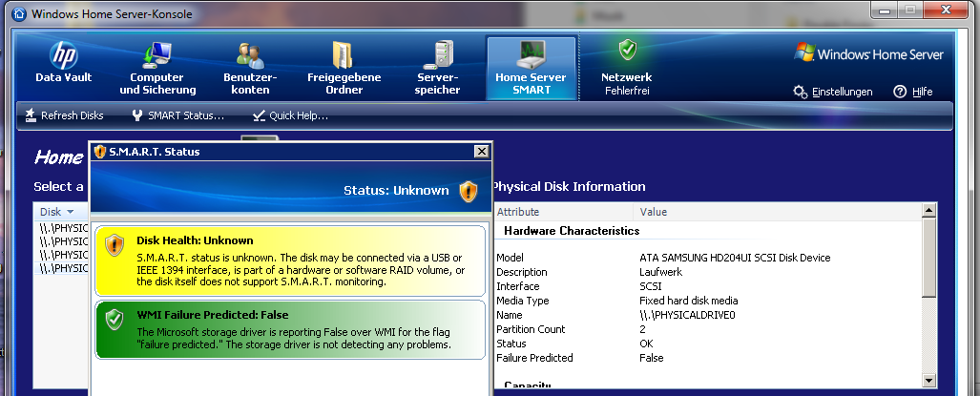Open Computer und Sicherung tab
This screenshot has height=396, width=980.
157,68
